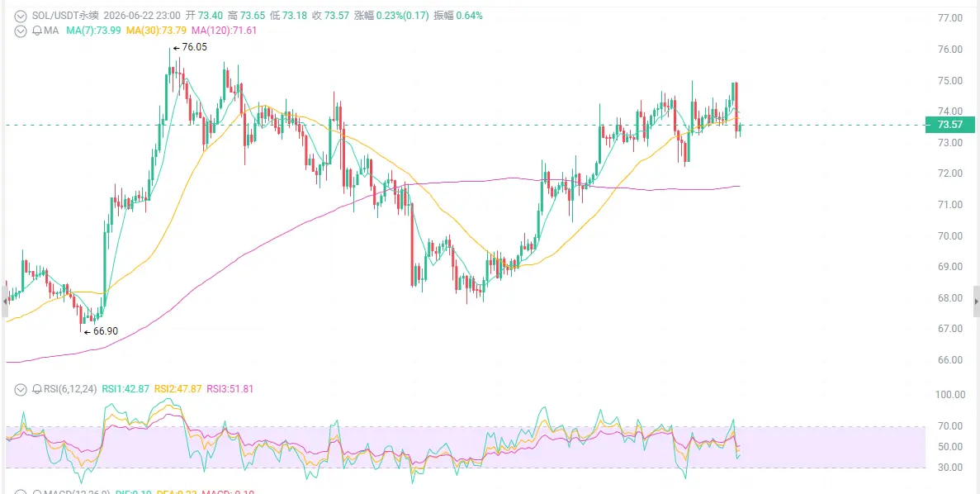Click the current price tag 73.57

click(950, 125)
